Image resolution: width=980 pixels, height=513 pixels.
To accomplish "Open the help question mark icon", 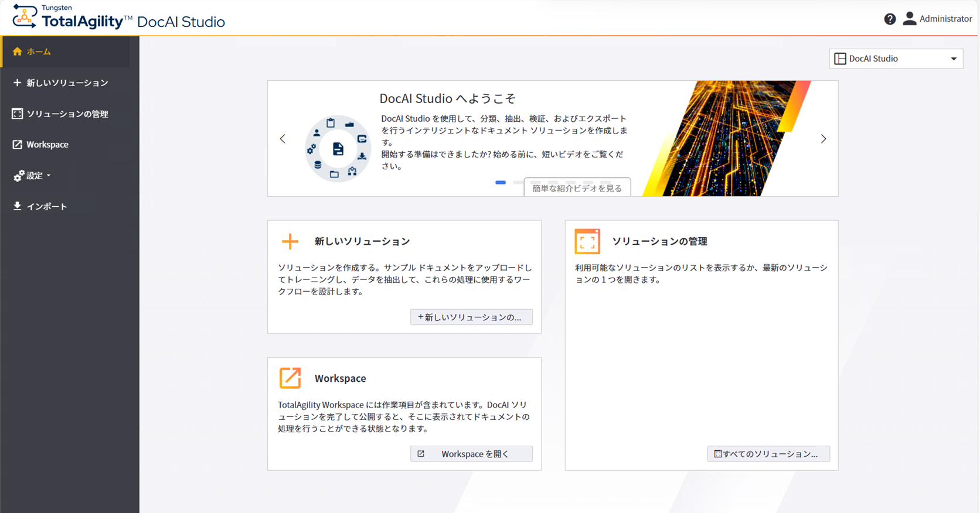I will (x=890, y=19).
